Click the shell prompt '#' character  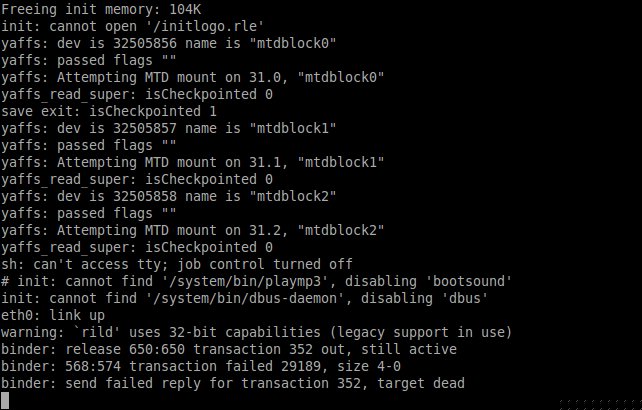click(5, 281)
